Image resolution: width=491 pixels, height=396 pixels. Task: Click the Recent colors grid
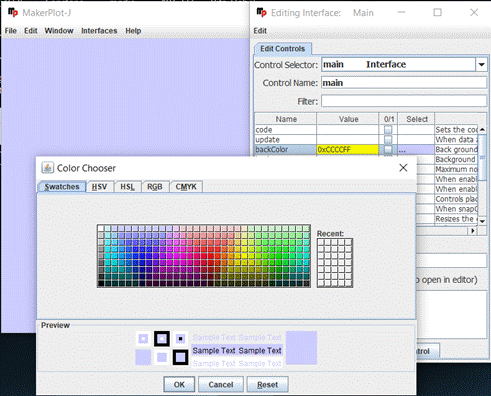335,263
